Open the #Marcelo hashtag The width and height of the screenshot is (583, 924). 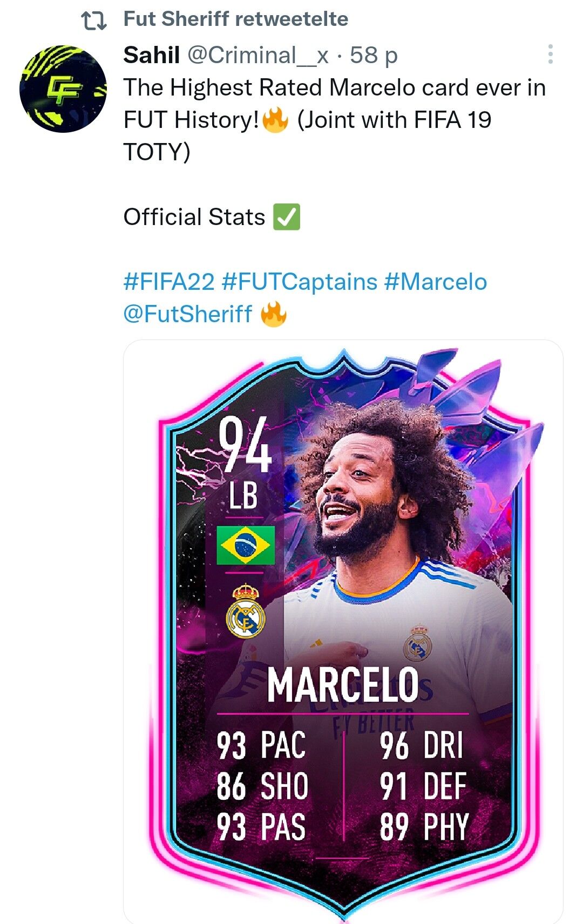point(436,282)
